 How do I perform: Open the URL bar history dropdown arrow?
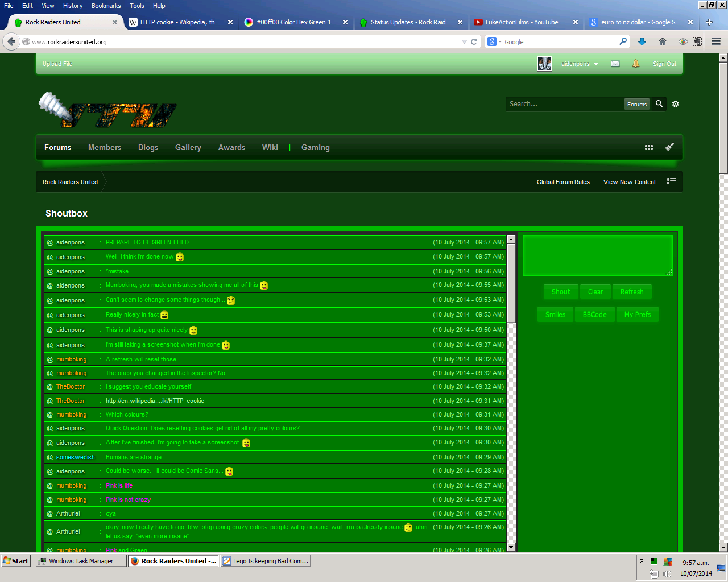(x=464, y=41)
